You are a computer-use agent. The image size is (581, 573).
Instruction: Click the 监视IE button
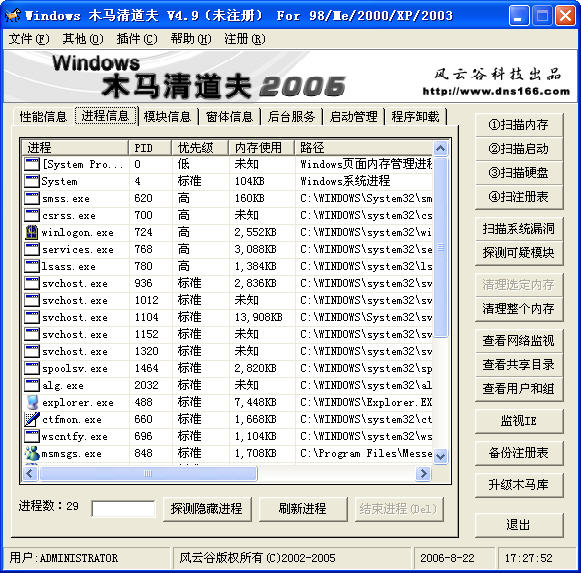(x=519, y=421)
